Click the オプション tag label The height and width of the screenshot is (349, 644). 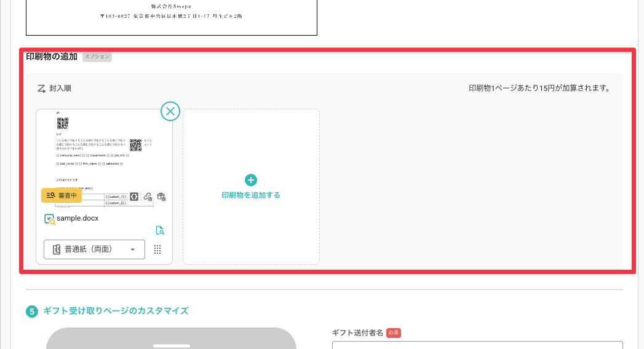(x=97, y=57)
